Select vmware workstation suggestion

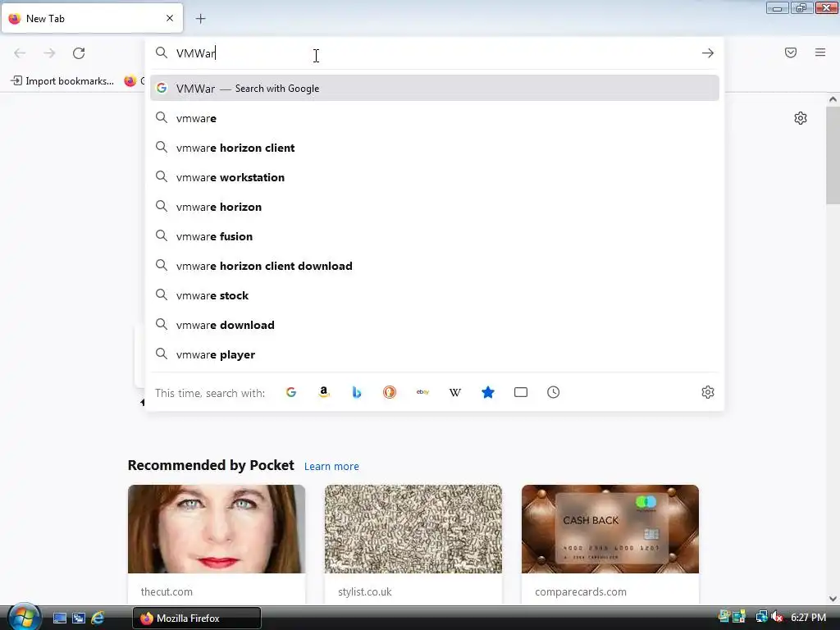pyautogui.click(x=435, y=177)
